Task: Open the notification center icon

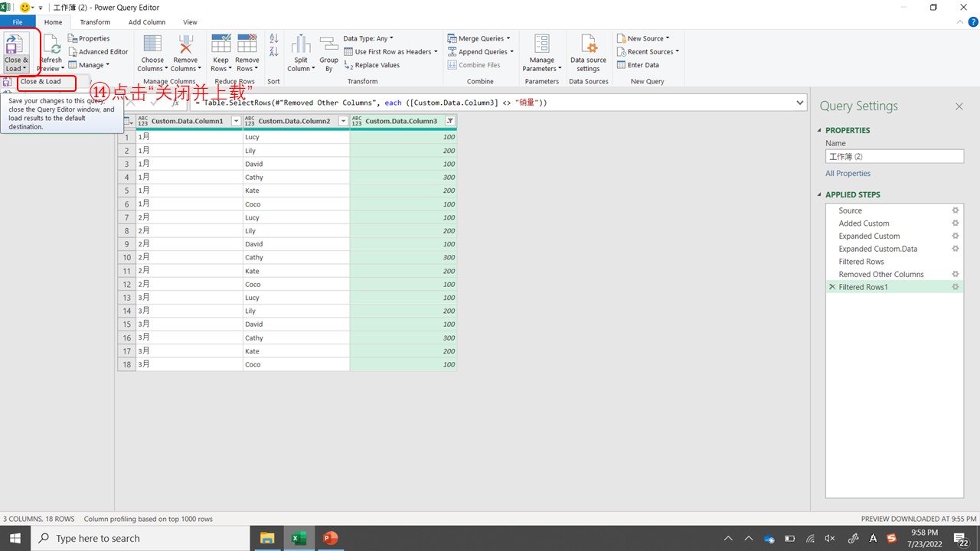Action: (960, 539)
